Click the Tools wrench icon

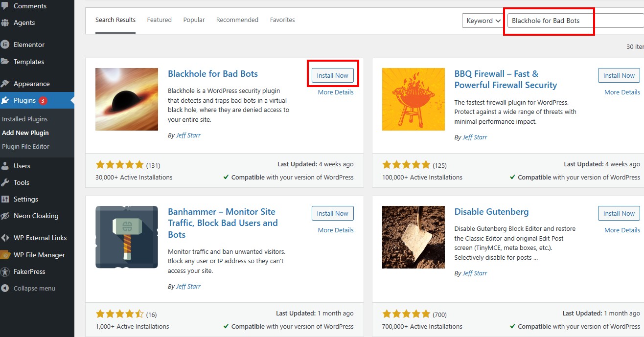point(5,182)
